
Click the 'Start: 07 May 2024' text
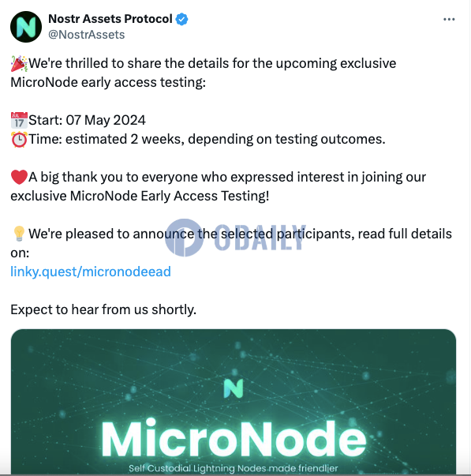coord(87,120)
